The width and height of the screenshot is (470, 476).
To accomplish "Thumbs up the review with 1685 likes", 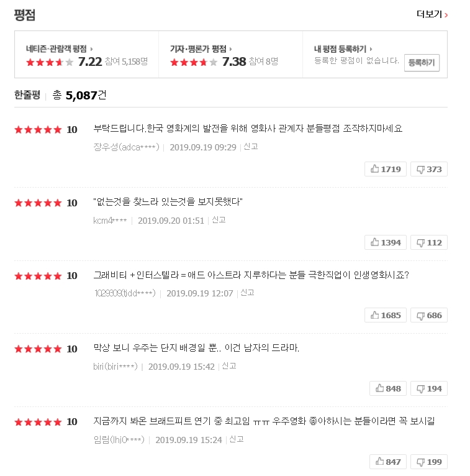I will pos(386,315).
